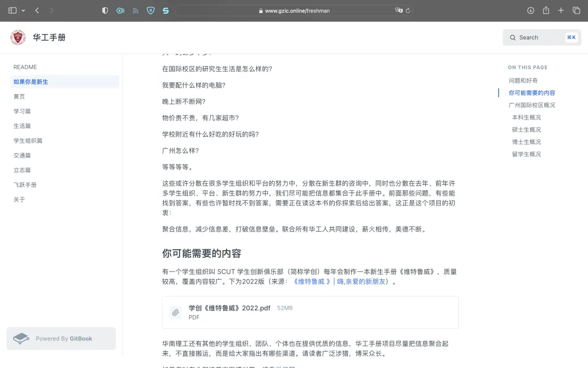The width and height of the screenshot is (588, 368).
Task: Go back to the previous page
Action: [x=37, y=10]
